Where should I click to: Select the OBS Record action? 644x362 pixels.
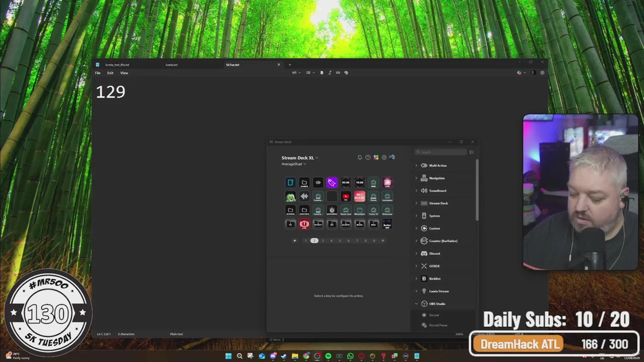point(434,315)
